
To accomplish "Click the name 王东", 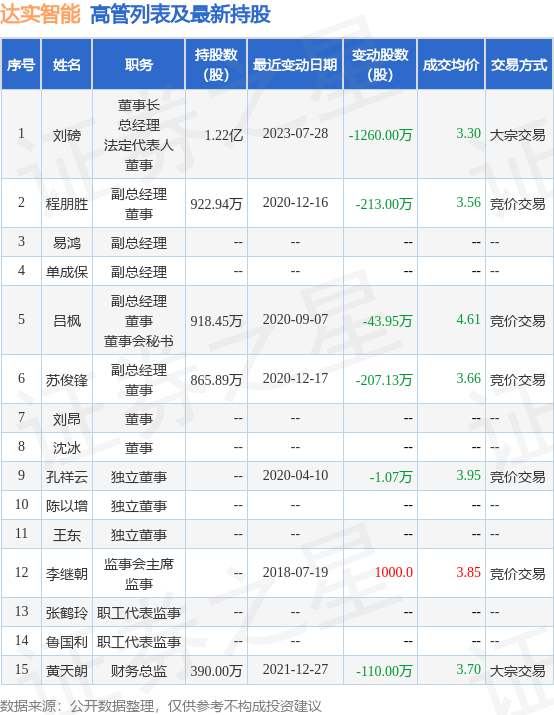I will (67, 535).
